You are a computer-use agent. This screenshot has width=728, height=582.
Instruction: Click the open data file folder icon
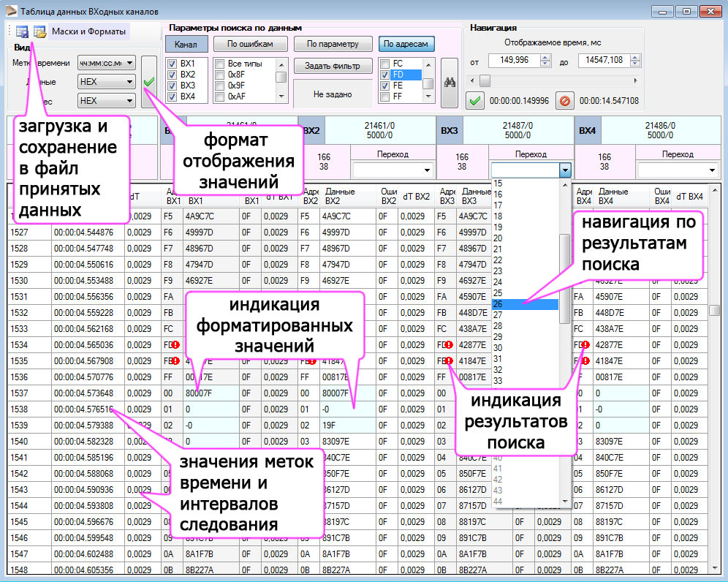pyautogui.click(x=39, y=31)
